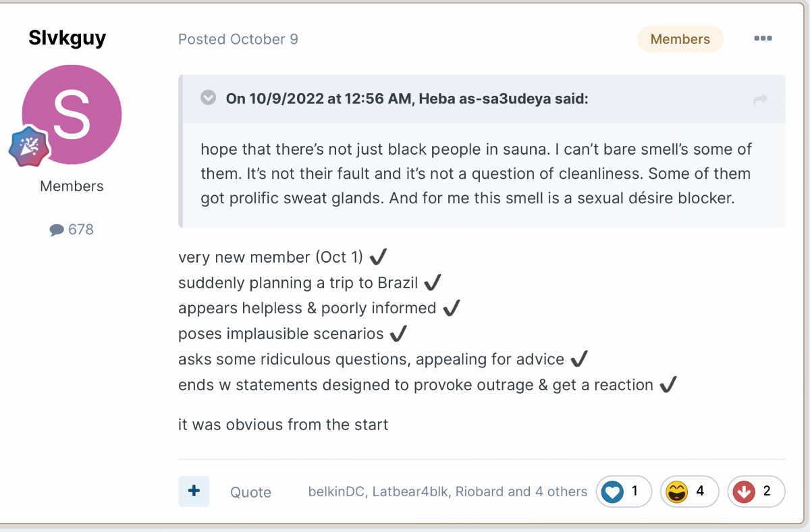Click the rank badge on avatar
The height and width of the screenshot is (532, 810).
[28, 147]
